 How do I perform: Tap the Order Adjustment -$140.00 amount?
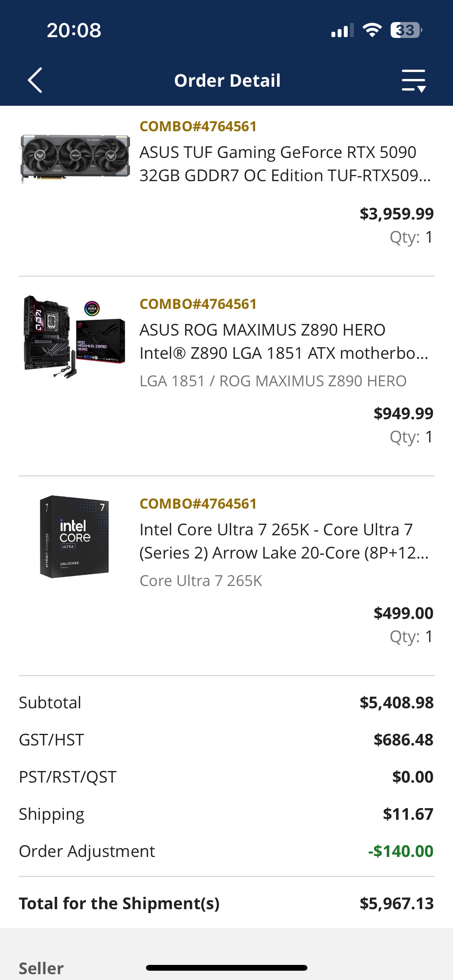pyautogui.click(x=400, y=851)
